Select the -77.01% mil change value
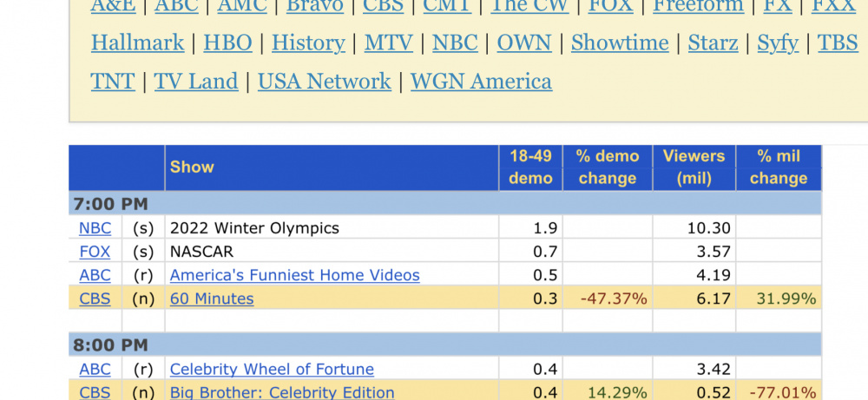Image resolution: width=868 pixels, height=400 pixels. click(783, 392)
